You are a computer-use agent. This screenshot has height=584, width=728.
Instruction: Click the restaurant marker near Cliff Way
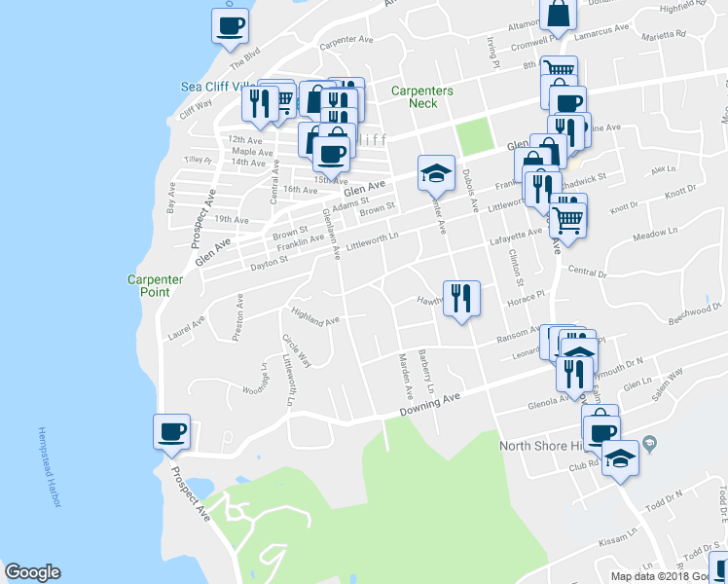tap(260, 104)
